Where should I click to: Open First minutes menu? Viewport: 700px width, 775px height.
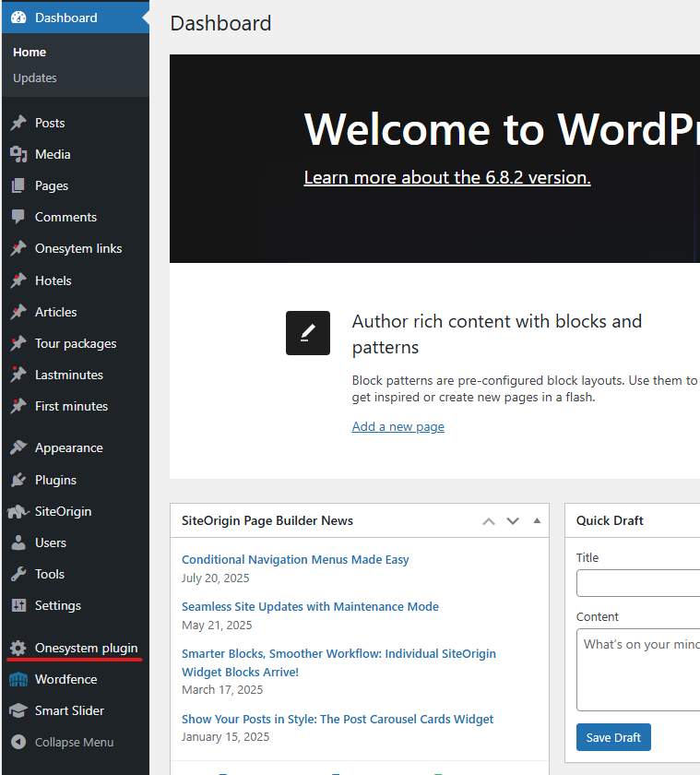click(76, 406)
